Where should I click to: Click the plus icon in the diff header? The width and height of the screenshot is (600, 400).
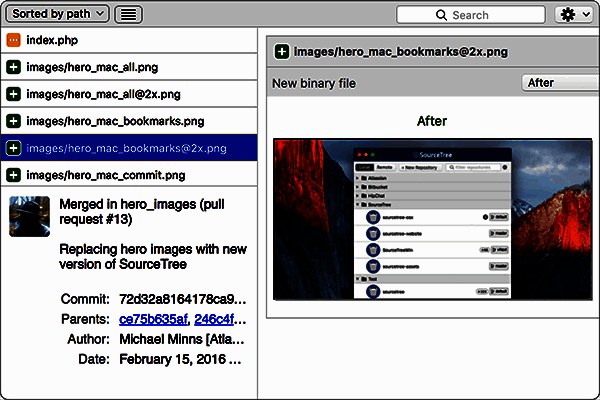(x=282, y=52)
